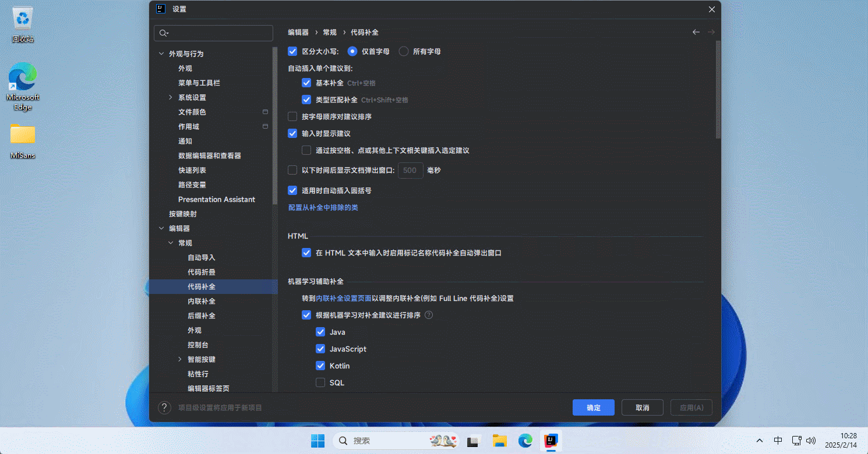Open the 配置从补全中排除的类 link

tap(323, 208)
